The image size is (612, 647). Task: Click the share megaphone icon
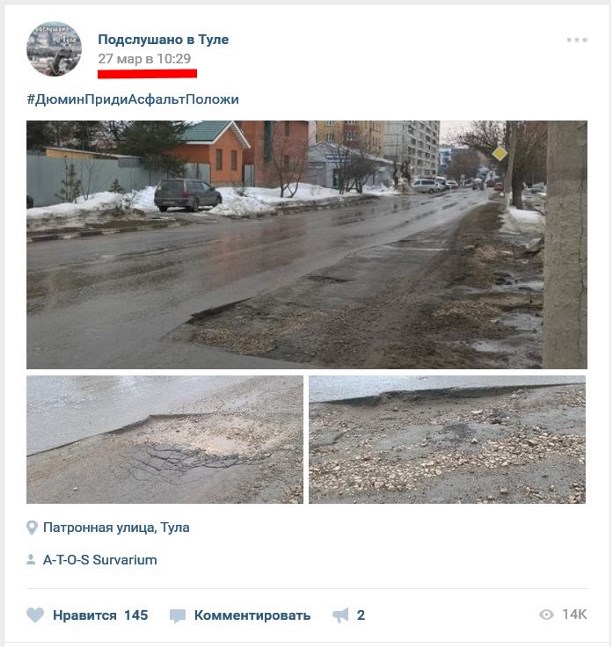[340, 615]
